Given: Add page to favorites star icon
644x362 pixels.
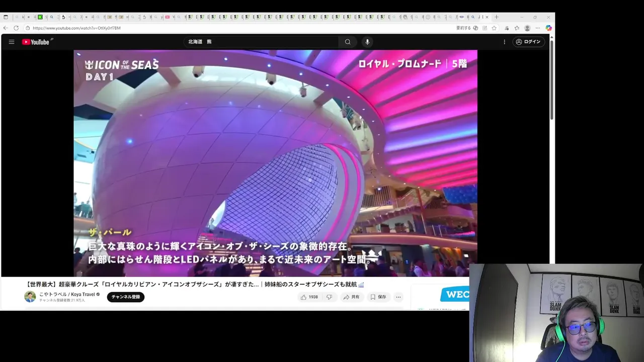Looking at the screenshot, I should coord(494,28).
